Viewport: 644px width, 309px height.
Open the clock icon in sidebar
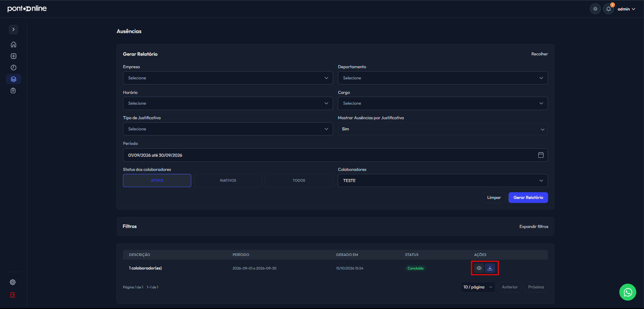point(13,68)
